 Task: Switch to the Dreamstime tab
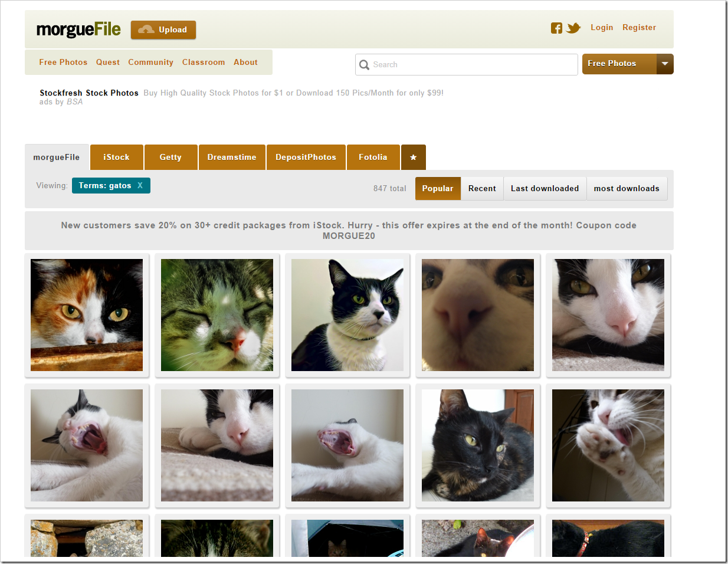coord(232,158)
